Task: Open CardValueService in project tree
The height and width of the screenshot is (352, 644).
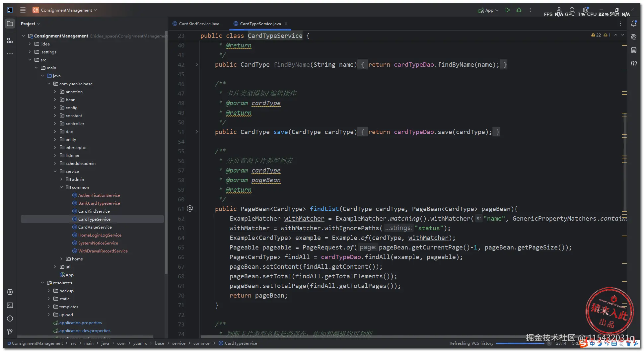Action: click(x=95, y=227)
